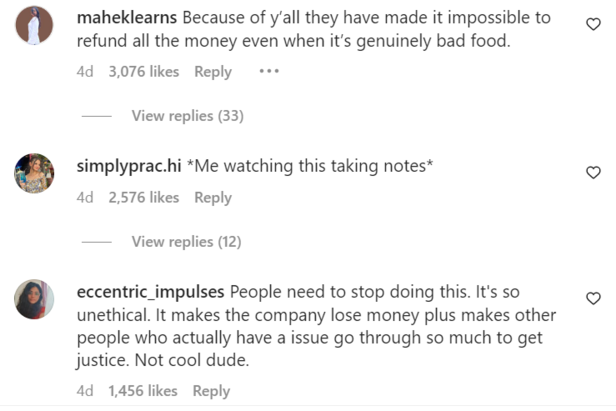Open eccentric_impulses' profile picture
The width and height of the screenshot is (616, 411).
(x=34, y=299)
